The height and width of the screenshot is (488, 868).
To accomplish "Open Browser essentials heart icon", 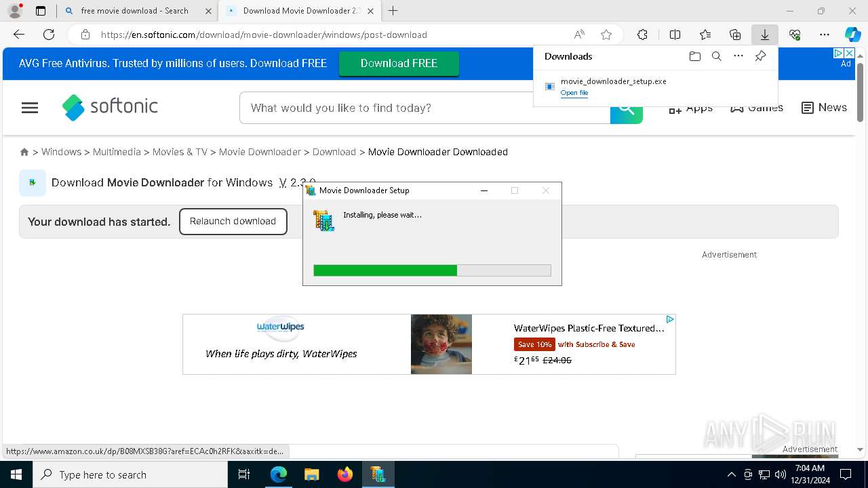I will click(x=795, y=35).
